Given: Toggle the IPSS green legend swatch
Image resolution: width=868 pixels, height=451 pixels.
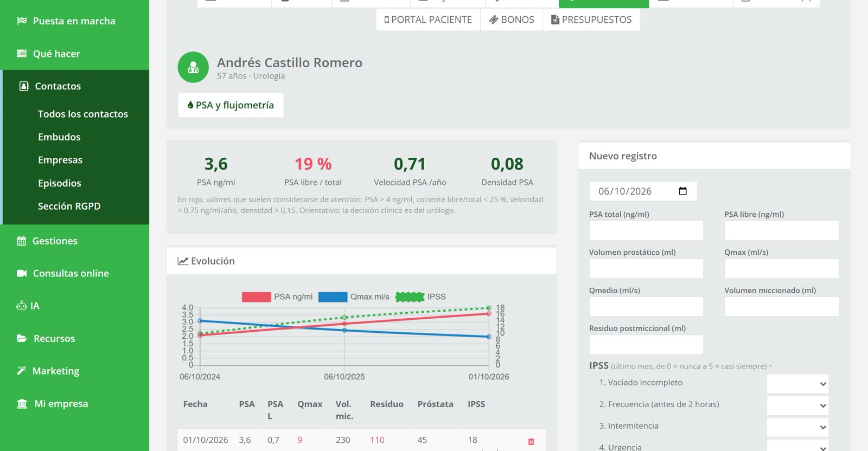Looking at the screenshot, I should point(410,297).
